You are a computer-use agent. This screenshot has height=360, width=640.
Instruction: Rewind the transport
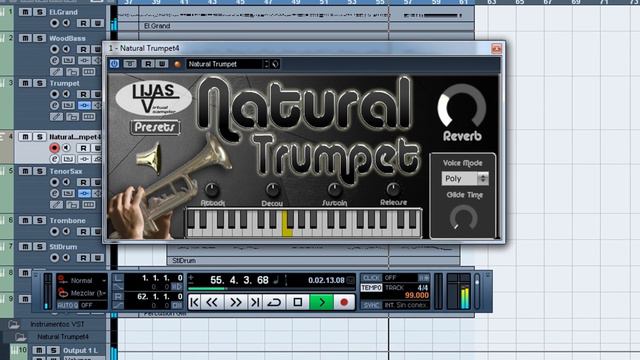click(212, 302)
